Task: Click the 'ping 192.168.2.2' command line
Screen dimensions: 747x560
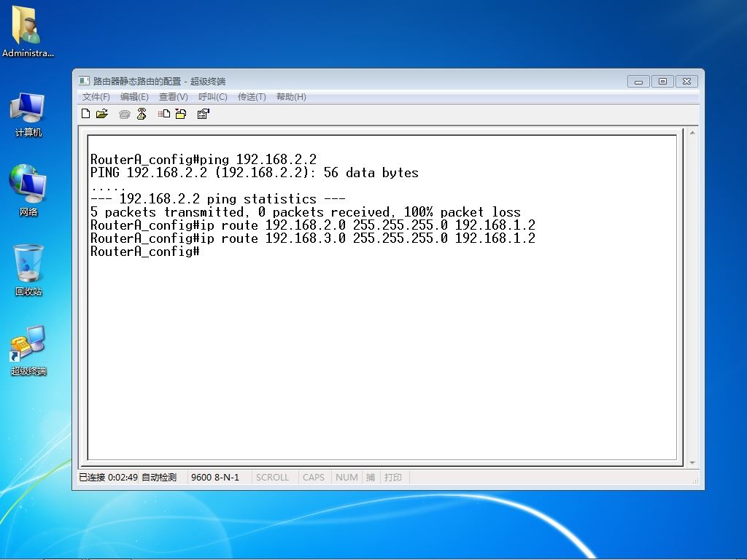Action: [x=204, y=159]
